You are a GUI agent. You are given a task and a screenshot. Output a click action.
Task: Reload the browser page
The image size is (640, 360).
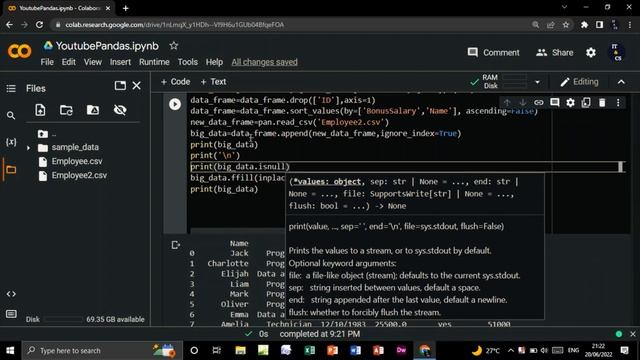point(39,25)
